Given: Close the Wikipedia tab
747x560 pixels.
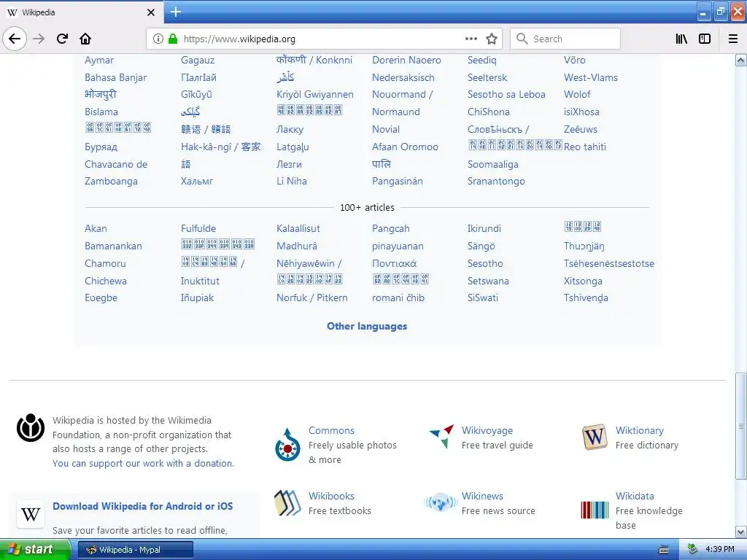Looking at the screenshot, I should [151, 12].
